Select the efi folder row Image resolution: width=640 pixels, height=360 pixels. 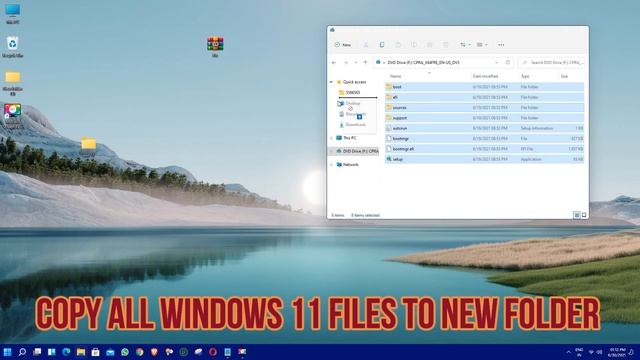click(x=484, y=97)
